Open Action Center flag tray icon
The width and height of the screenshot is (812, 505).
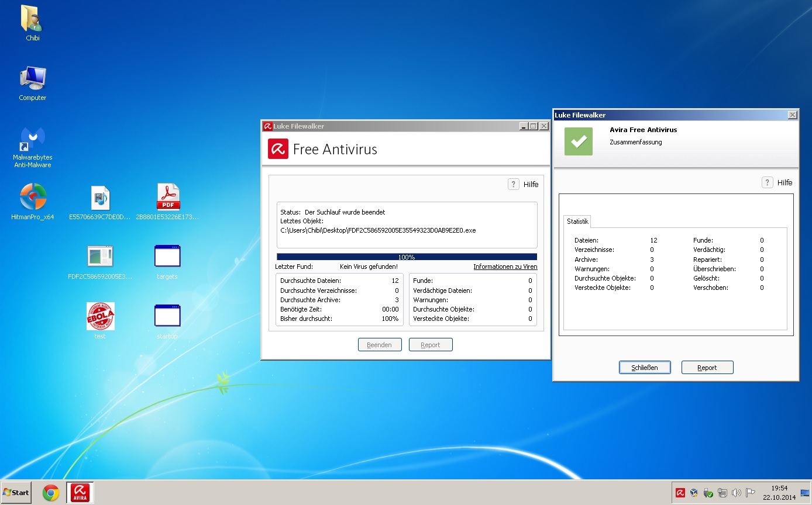[x=751, y=493]
